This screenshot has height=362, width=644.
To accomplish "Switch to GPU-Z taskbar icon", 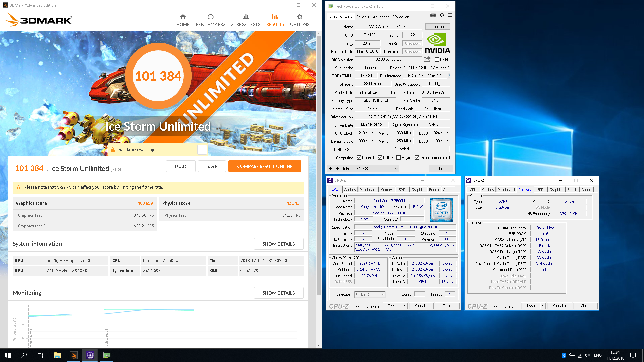I will click(x=107, y=355).
